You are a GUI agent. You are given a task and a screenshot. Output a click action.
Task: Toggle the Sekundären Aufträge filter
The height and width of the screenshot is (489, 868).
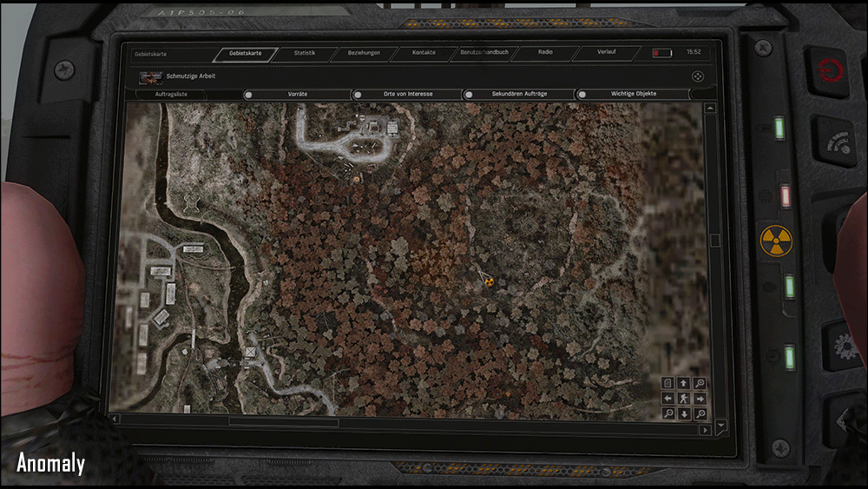click(x=519, y=94)
